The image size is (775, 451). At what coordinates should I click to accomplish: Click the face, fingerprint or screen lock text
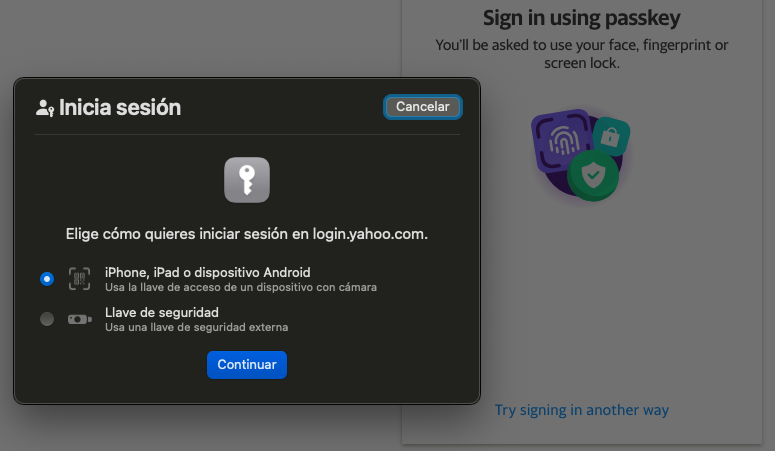(581, 54)
